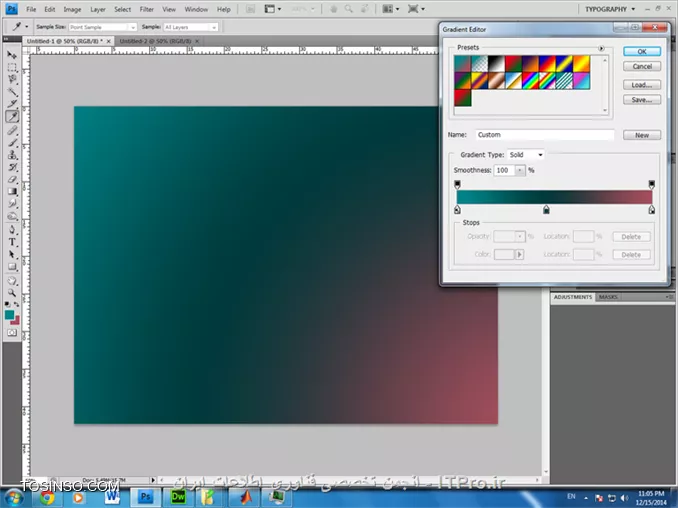Open the TYPOGRAPHY workspace dropdown
The width and height of the screenshot is (678, 508).
pyautogui.click(x=610, y=9)
